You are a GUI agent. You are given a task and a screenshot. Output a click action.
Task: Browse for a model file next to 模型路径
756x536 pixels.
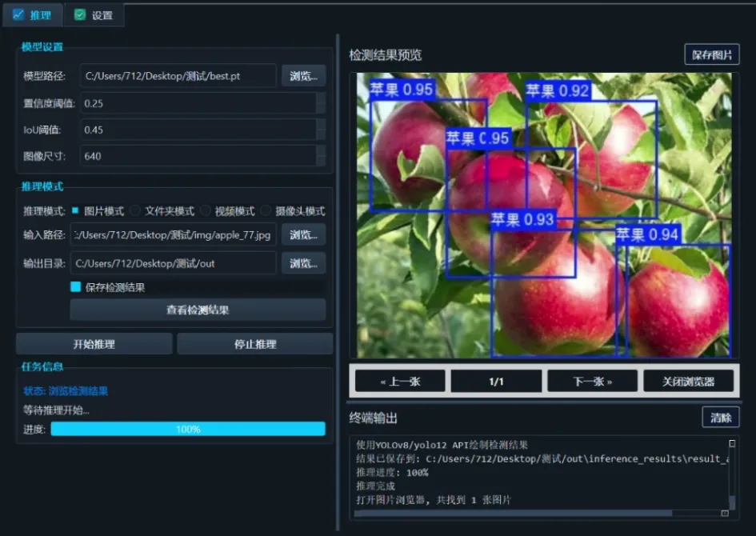coord(303,76)
